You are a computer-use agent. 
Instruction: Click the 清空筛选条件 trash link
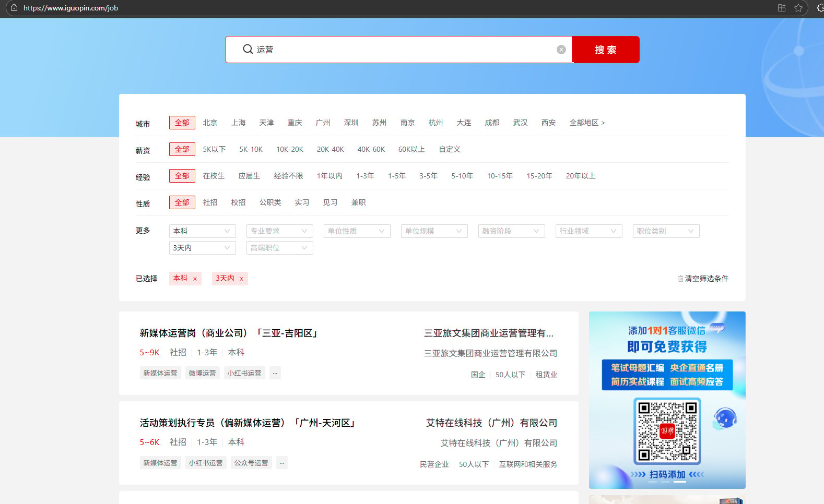[x=703, y=279]
